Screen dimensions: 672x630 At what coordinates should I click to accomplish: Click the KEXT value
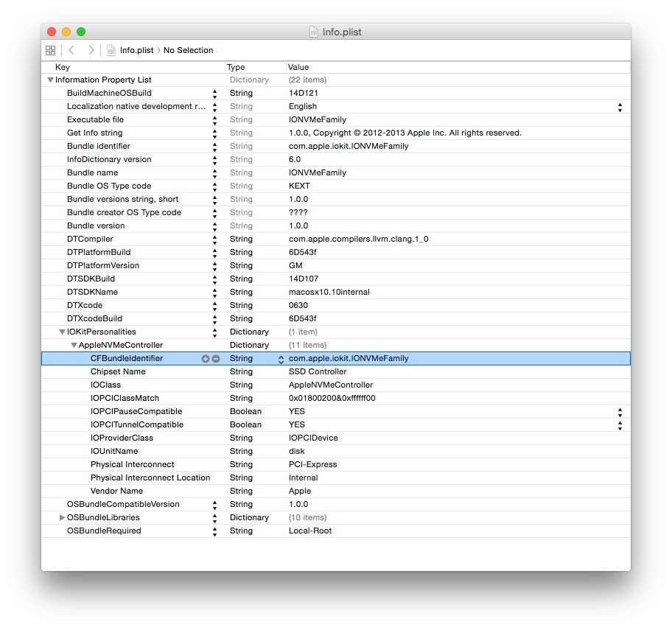tap(299, 186)
